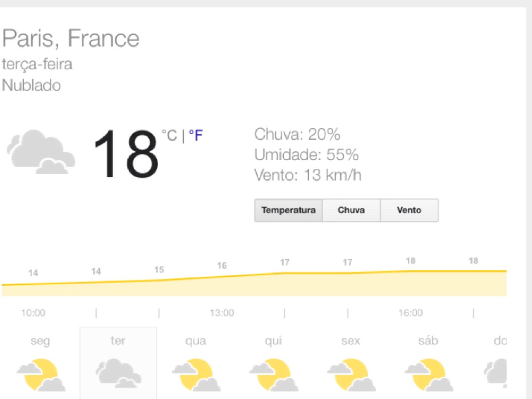Select Wednesday's (qua) partly cloudy icon

tap(196, 374)
